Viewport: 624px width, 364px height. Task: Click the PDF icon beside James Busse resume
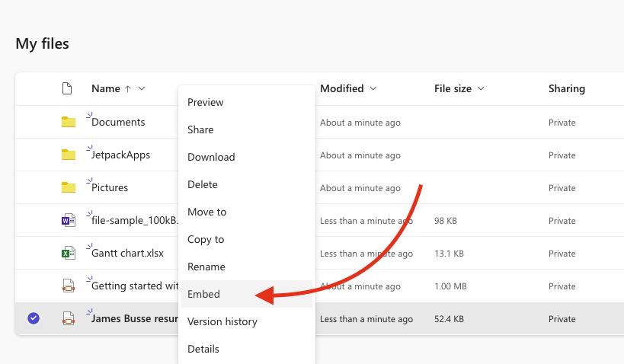tap(69, 318)
